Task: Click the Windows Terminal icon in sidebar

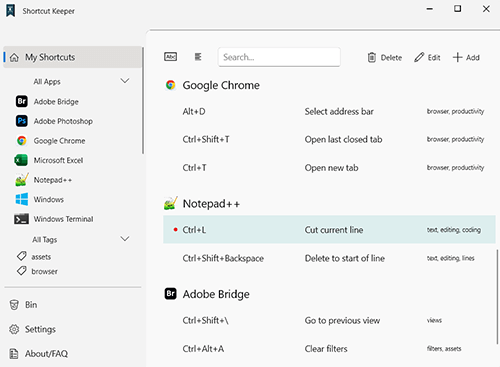Action: pos(21,219)
